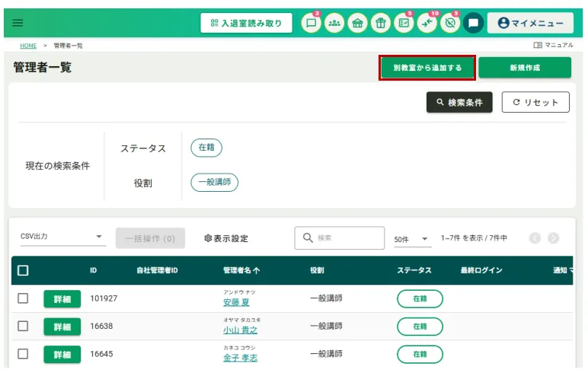This screenshot has height=373, width=588.
Task: Open the chat message icon with badge 3
Action: coord(311,23)
